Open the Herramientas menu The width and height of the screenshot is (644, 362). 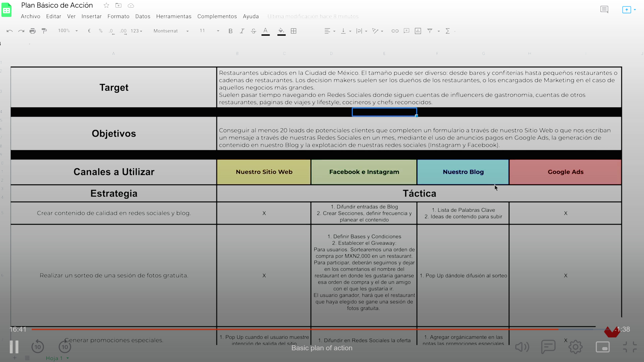174,16
